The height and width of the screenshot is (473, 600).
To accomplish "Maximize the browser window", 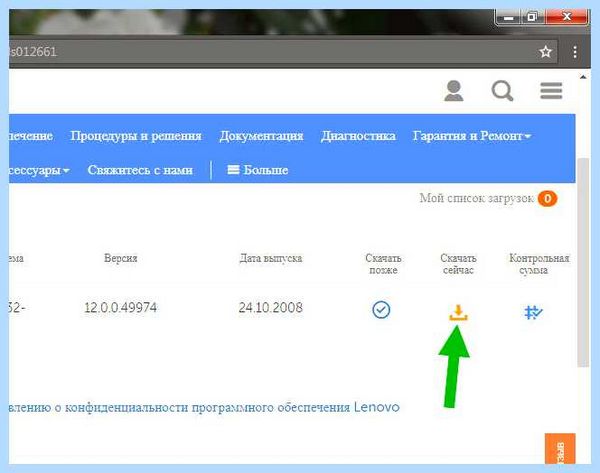I will 532,17.
